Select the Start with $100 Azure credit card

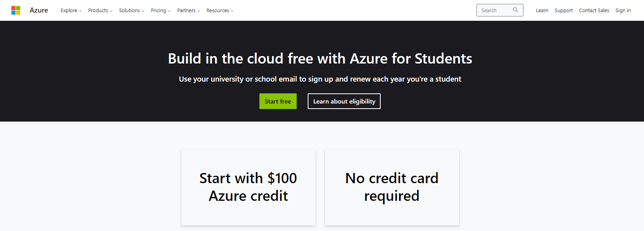(248, 187)
